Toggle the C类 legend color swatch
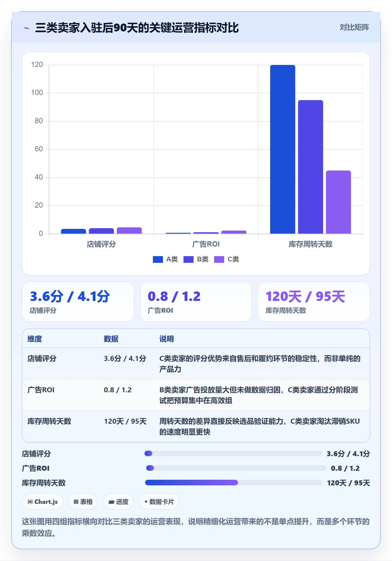This screenshot has height=561, width=392. click(219, 259)
